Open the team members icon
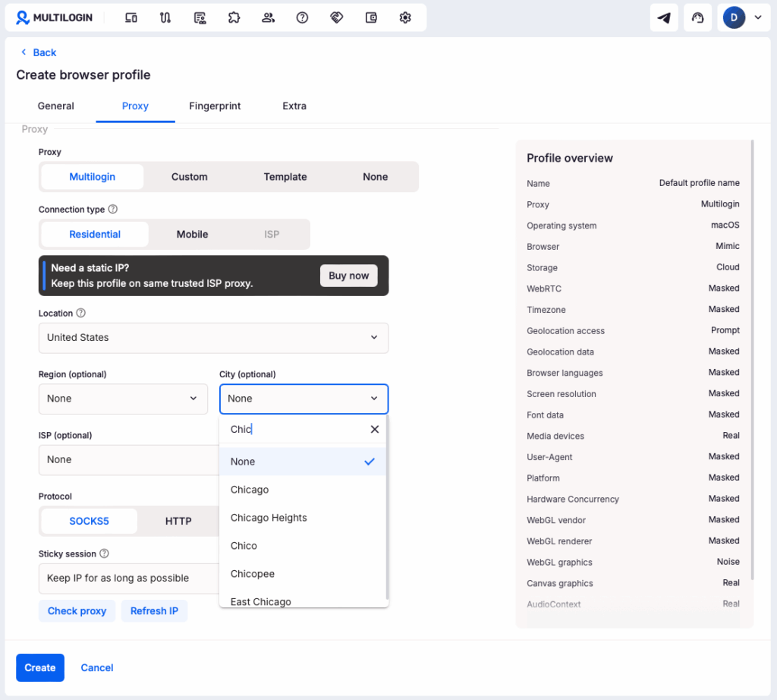Image resolution: width=777 pixels, height=700 pixels. 268,18
